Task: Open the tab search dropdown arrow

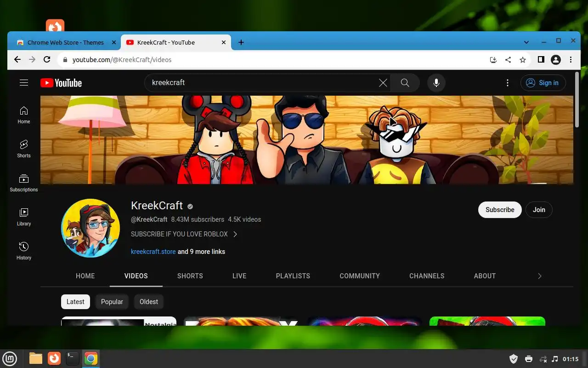Action: coord(526,42)
